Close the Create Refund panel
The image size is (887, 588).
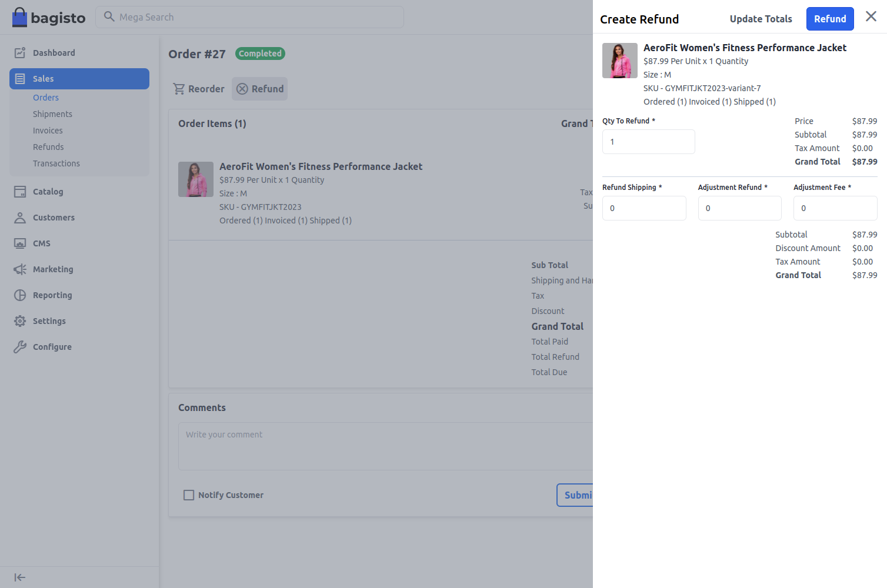coord(871,16)
